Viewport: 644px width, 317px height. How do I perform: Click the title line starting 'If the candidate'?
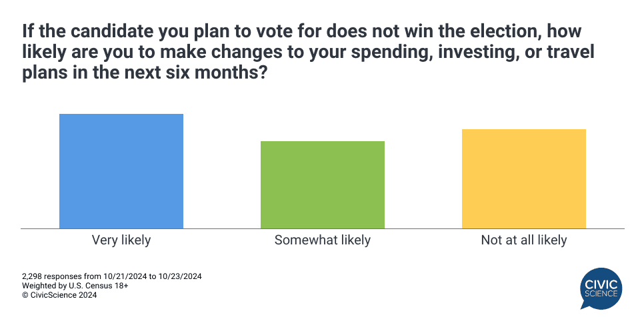click(302, 31)
